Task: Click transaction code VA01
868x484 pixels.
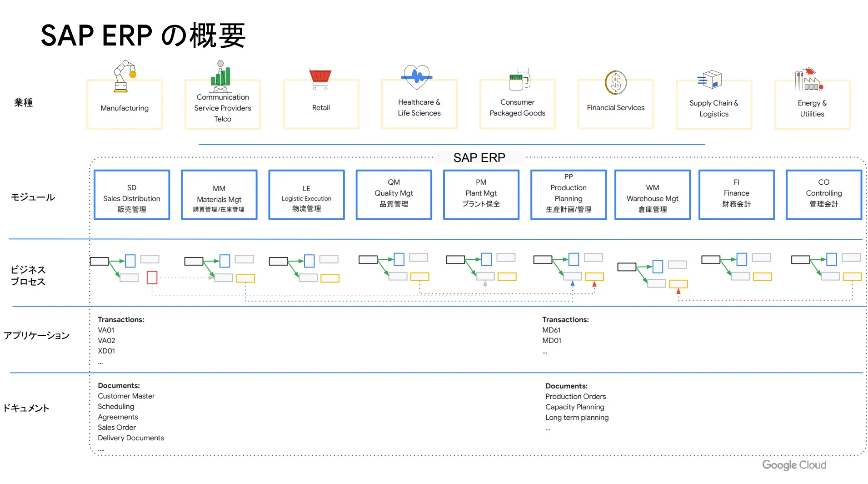Action: click(x=106, y=330)
